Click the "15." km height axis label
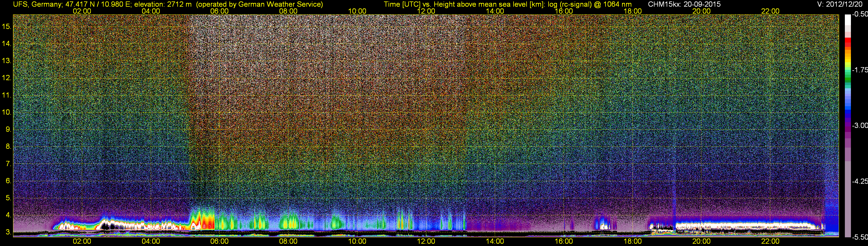The height and width of the screenshot is (246, 868). click(x=7, y=26)
